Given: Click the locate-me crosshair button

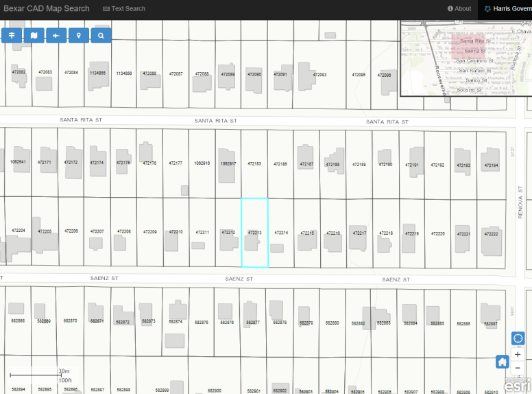Looking at the screenshot, I should pos(518,339).
